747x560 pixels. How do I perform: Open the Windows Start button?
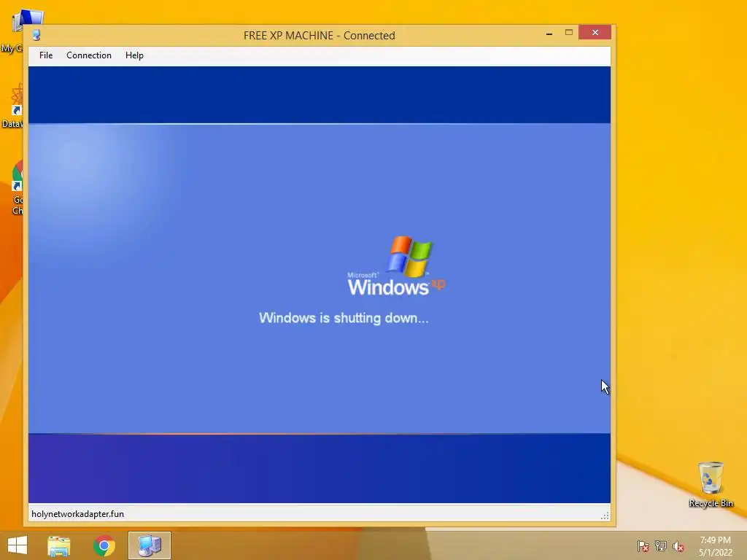pos(18,545)
